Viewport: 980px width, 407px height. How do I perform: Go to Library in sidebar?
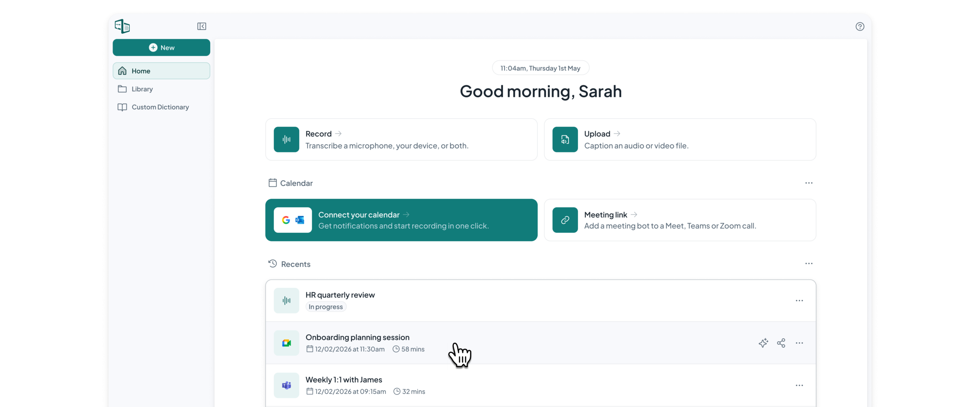142,89
